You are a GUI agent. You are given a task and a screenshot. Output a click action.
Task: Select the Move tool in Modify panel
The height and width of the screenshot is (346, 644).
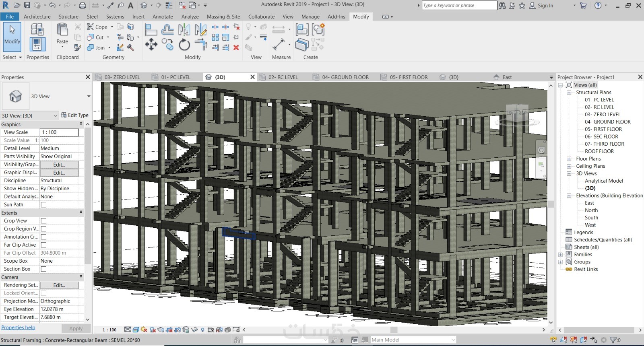click(151, 44)
